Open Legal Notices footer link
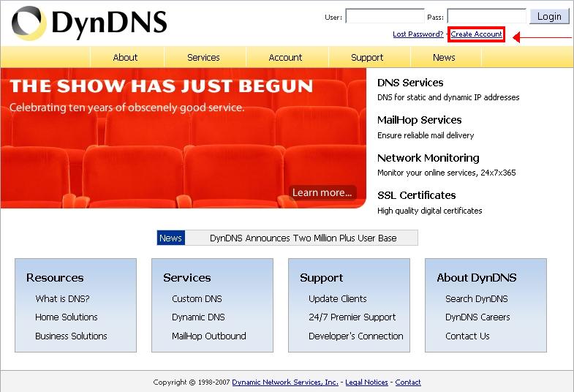 366,382
